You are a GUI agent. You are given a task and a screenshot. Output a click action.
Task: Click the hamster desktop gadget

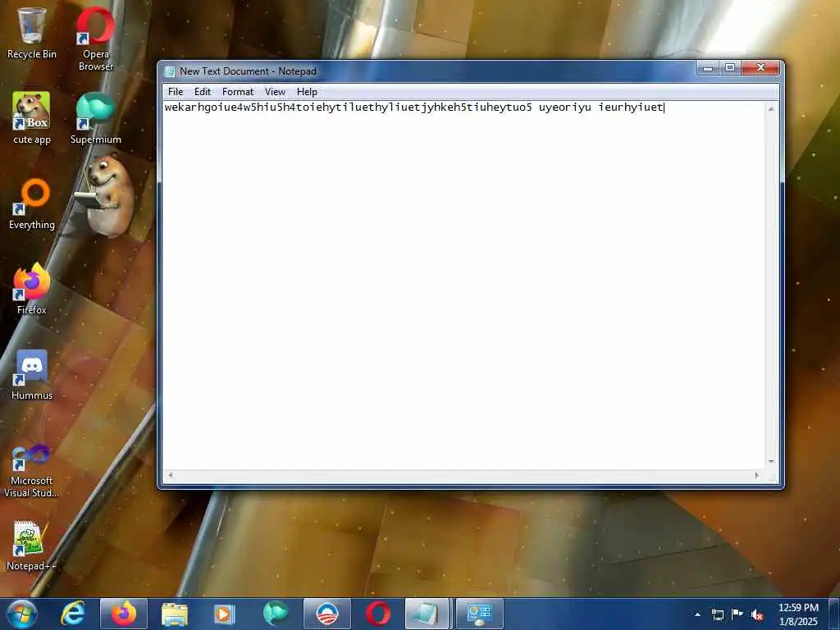tap(109, 195)
